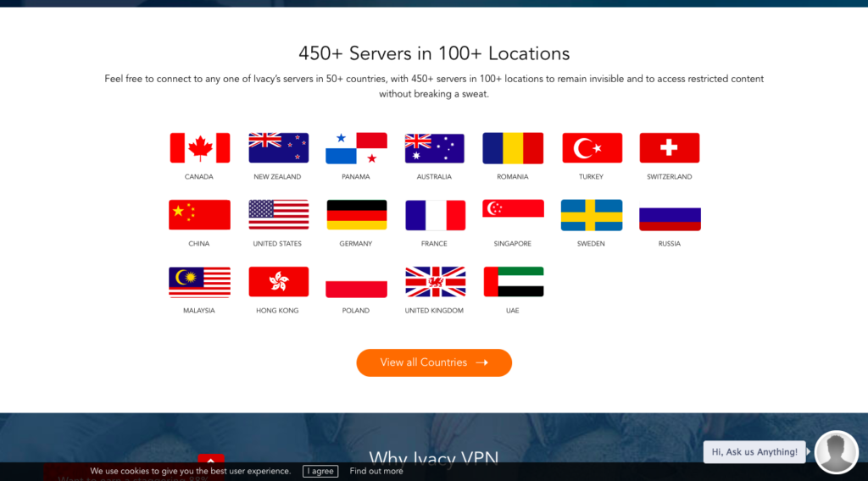
Task: Click the Germany flag icon
Action: tap(357, 214)
